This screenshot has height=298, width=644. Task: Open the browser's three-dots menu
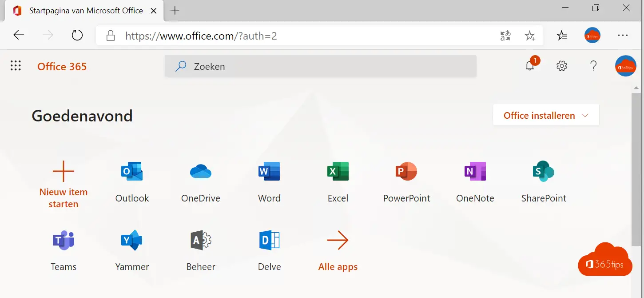coord(623,36)
